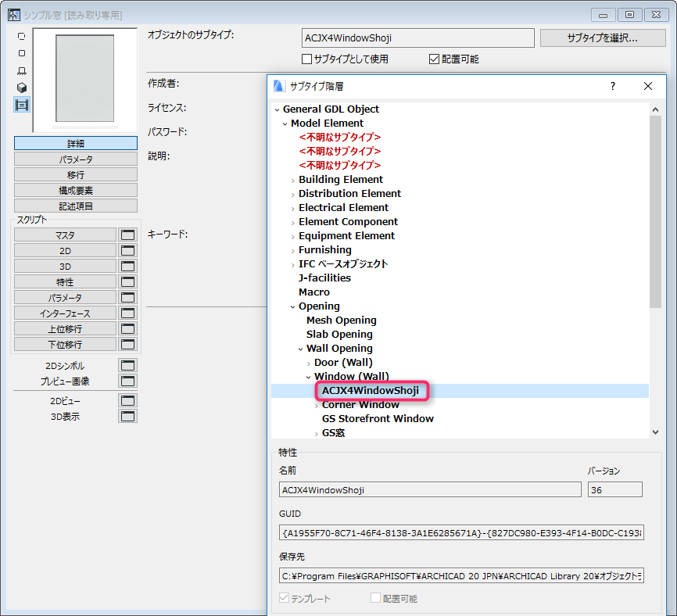Open 2Dビュー in new window
The height and width of the screenshot is (616, 677).
coord(127,400)
